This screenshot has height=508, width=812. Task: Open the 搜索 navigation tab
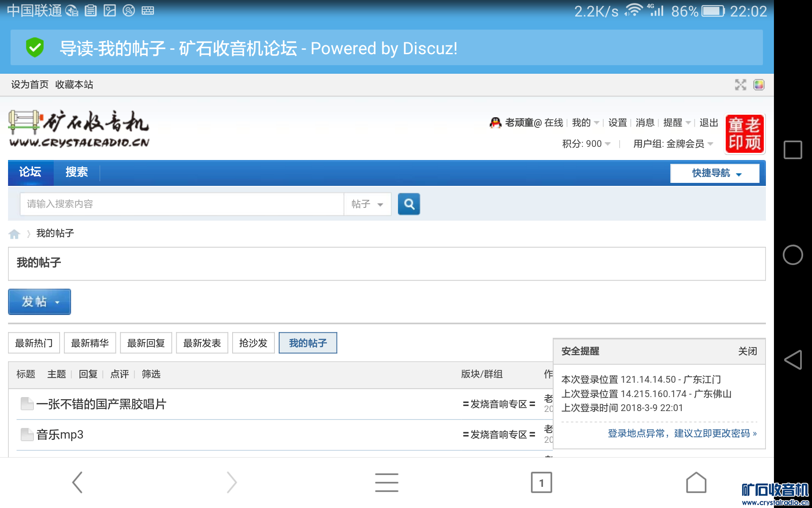click(77, 172)
